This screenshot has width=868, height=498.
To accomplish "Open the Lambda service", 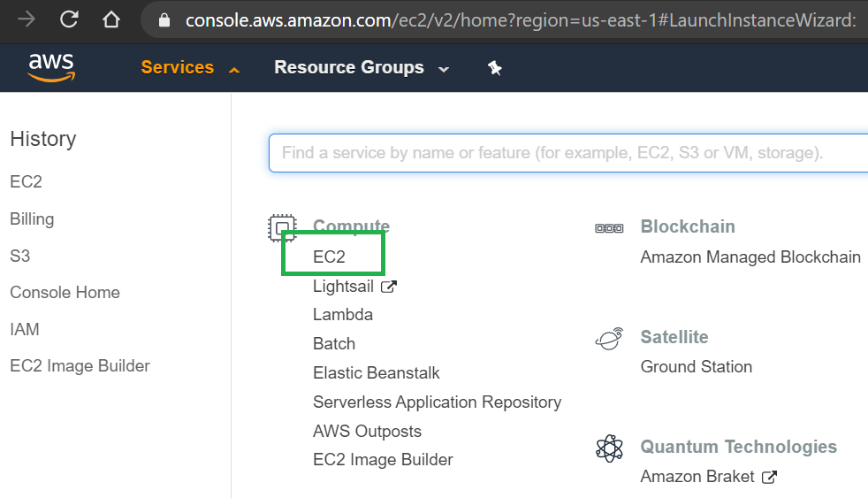I will coord(342,315).
